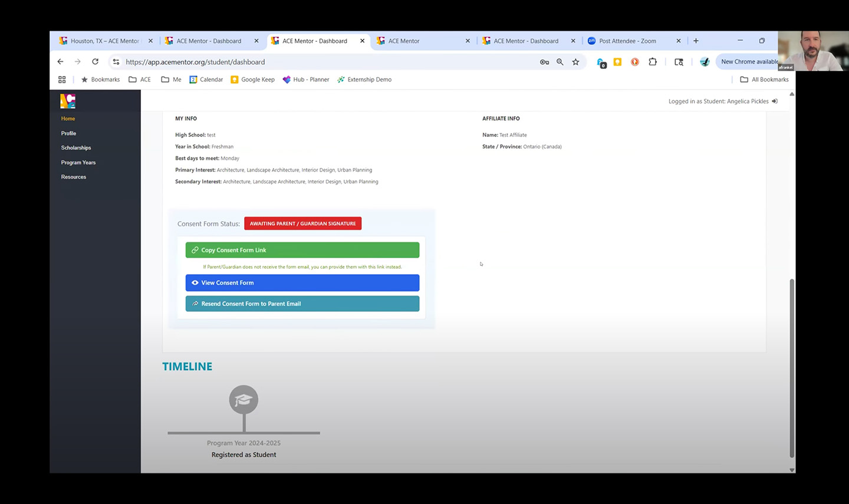Bookmark this page with the star icon
Image resolution: width=849 pixels, height=504 pixels.
pyautogui.click(x=575, y=62)
